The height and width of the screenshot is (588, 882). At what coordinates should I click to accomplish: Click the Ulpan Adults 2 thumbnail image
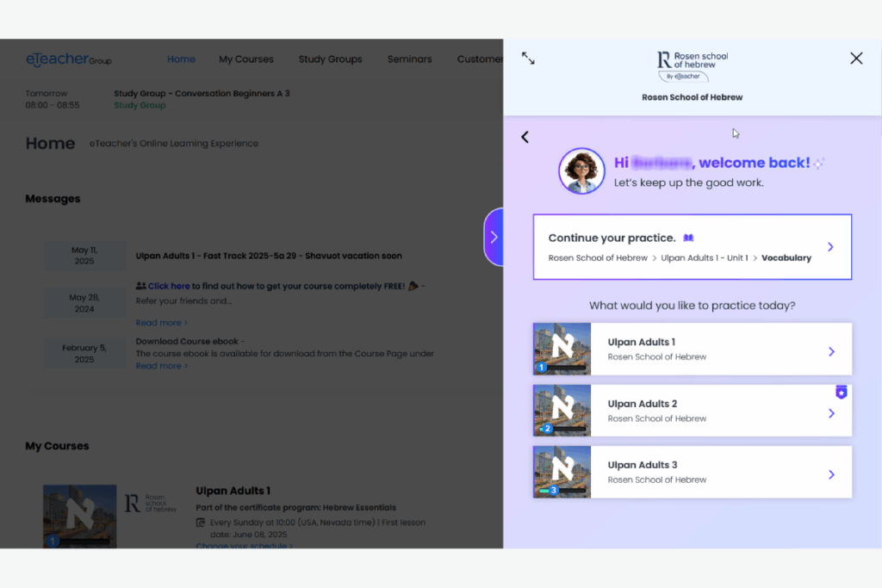pos(562,411)
